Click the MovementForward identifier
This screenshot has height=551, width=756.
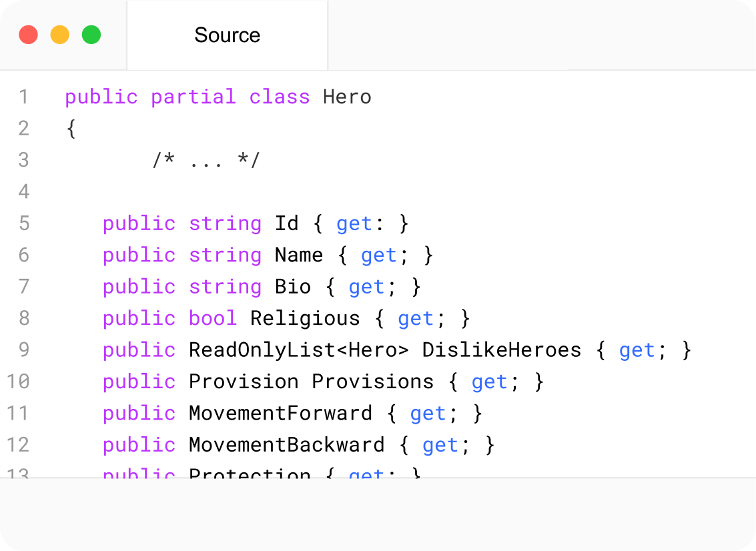click(281, 413)
